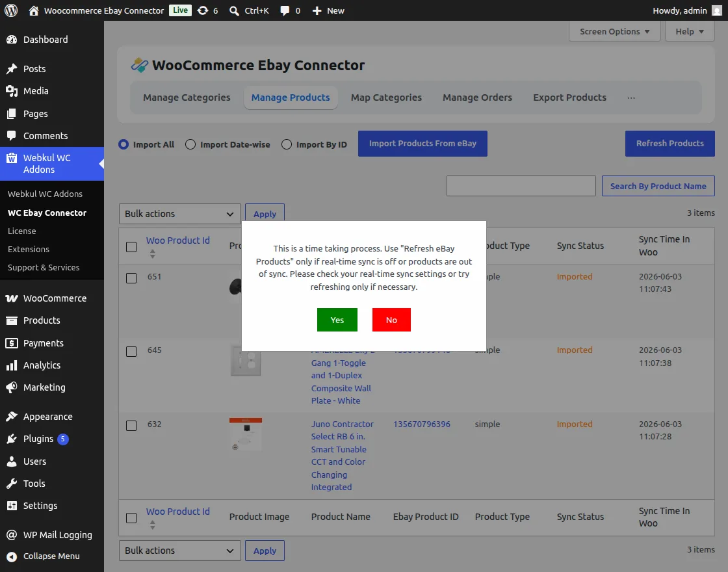Click the WP Mail Logging at-sign icon
The height and width of the screenshot is (572, 728).
pyautogui.click(x=12, y=535)
